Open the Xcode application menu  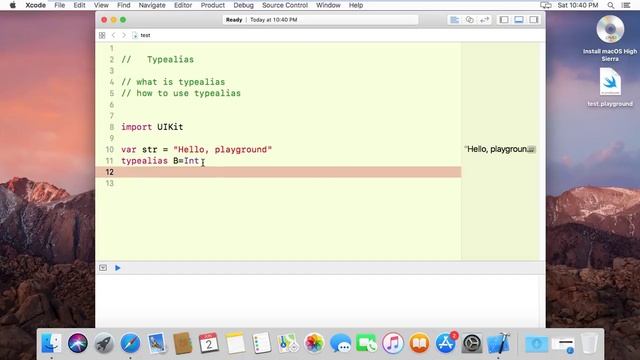tap(36, 5)
